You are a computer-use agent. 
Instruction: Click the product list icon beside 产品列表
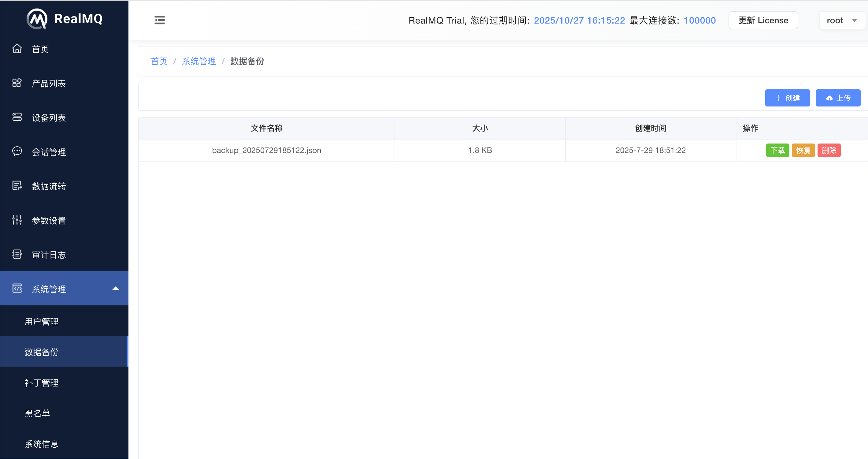pos(17,83)
